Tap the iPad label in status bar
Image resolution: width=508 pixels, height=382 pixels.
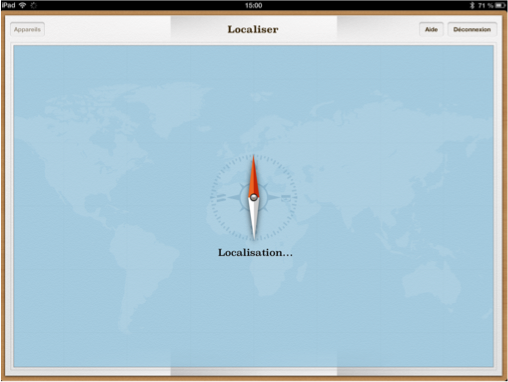coord(9,5)
